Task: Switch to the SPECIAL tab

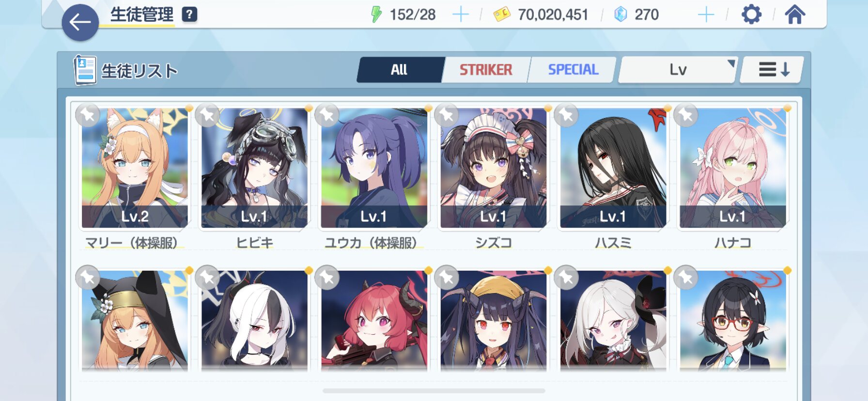Action: [x=573, y=70]
